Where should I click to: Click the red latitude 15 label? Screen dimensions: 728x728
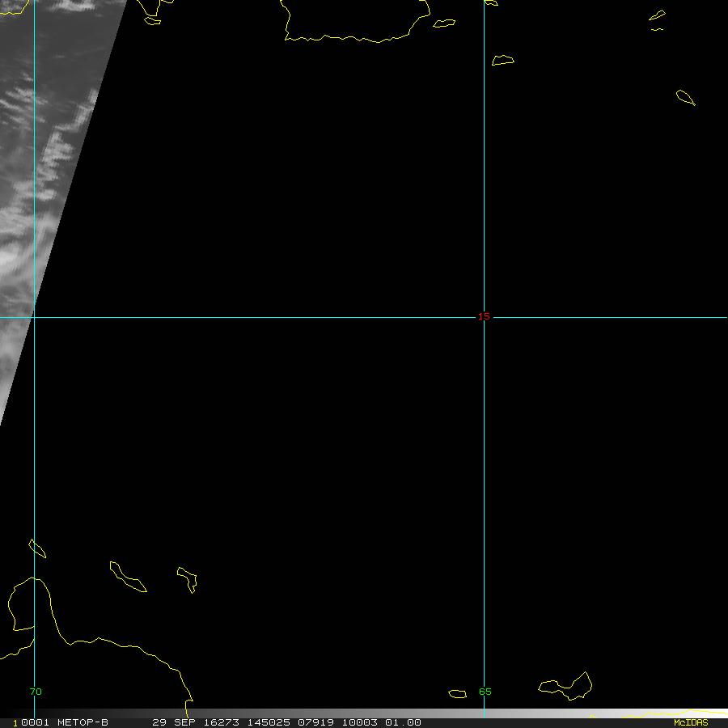484,317
